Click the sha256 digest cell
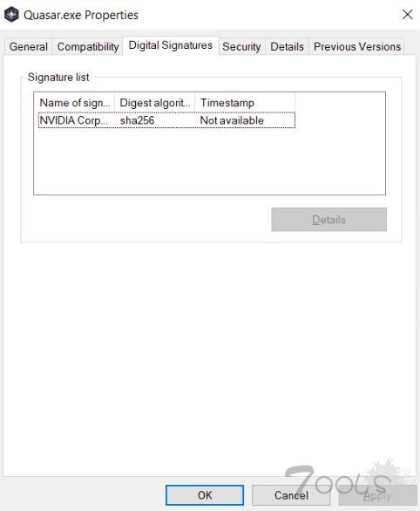 click(x=137, y=120)
